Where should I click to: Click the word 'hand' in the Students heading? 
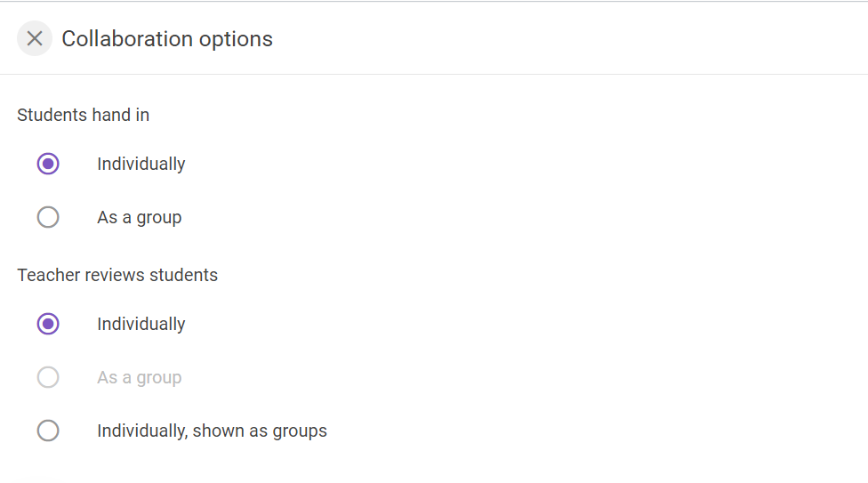tap(111, 115)
